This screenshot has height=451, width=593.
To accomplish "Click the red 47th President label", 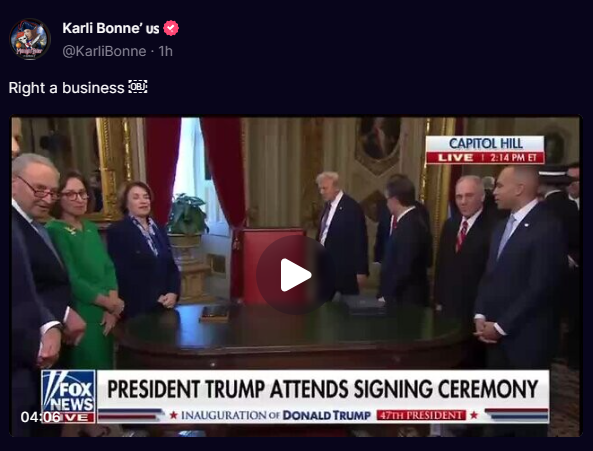I will (x=421, y=415).
